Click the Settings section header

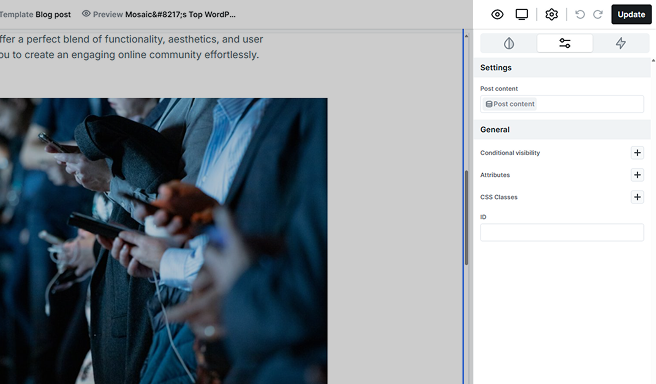(x=562, y=67)
